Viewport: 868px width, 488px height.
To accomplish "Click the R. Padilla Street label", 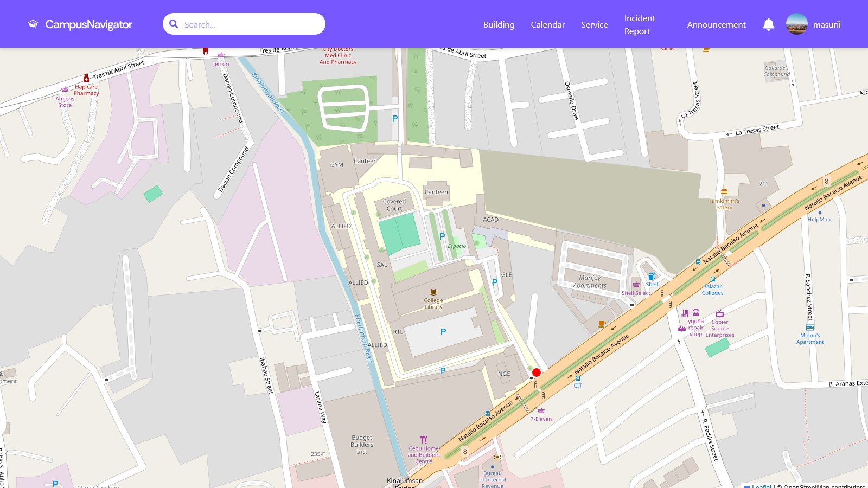I will pyautogui.click(x=710, y=439).
